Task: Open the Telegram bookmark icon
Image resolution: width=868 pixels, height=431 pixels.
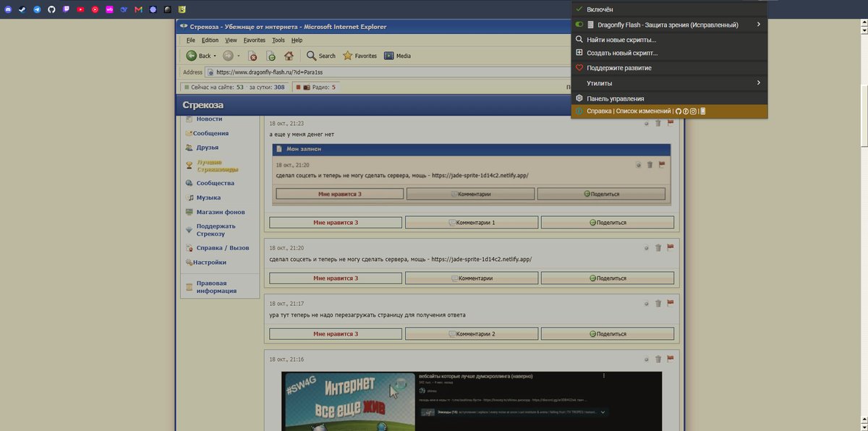Action: 37,9
